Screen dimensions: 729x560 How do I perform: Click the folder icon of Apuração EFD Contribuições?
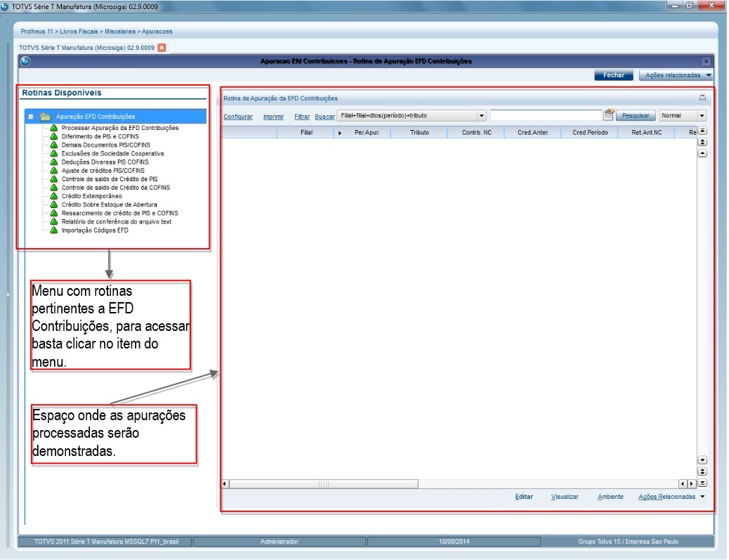click(x=45, y=117)
